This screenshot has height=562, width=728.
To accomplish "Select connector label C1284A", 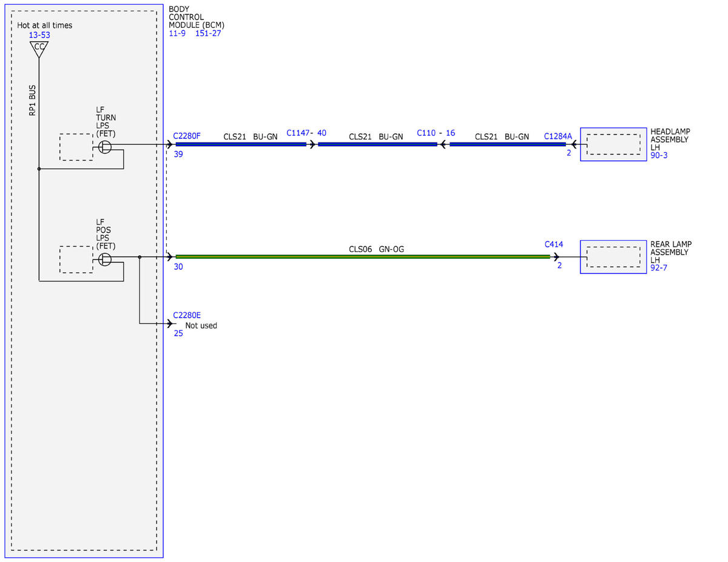I will coord(558,136).
